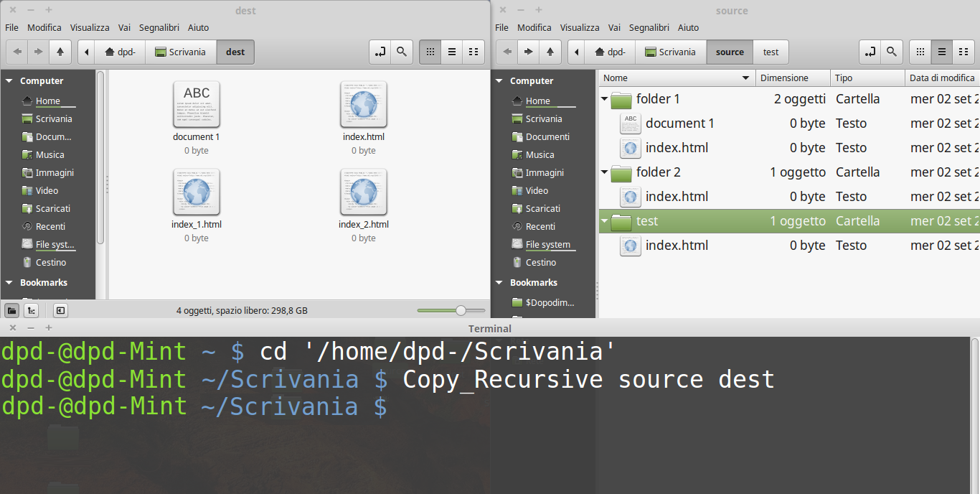
Task: Go back in dest window toolbar
Action: [x=17, y=52]
